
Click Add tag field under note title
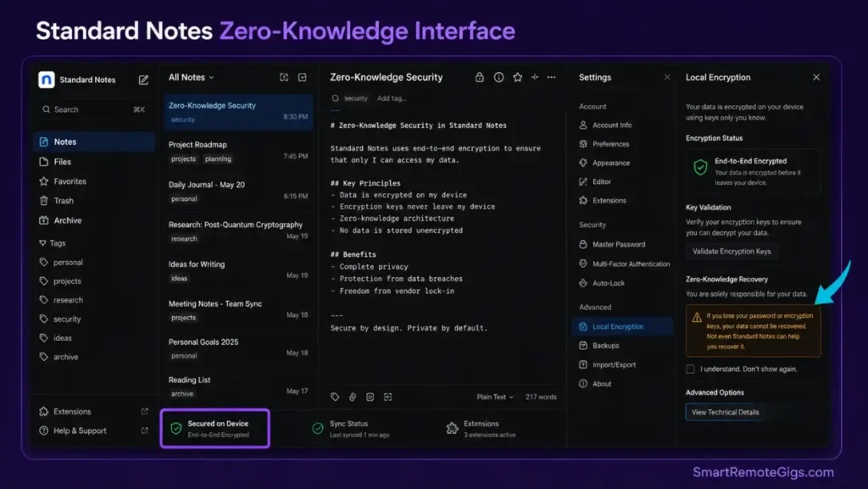coord(392,98)
